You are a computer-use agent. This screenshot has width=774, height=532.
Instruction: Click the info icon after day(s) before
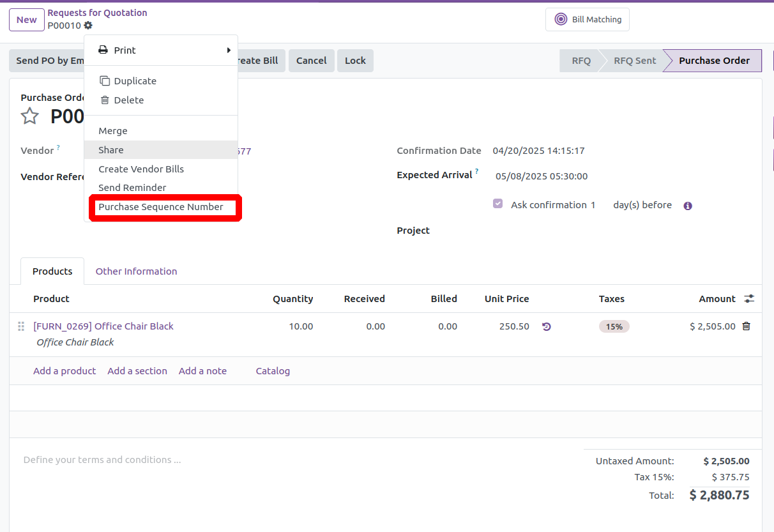pos(688,206)
